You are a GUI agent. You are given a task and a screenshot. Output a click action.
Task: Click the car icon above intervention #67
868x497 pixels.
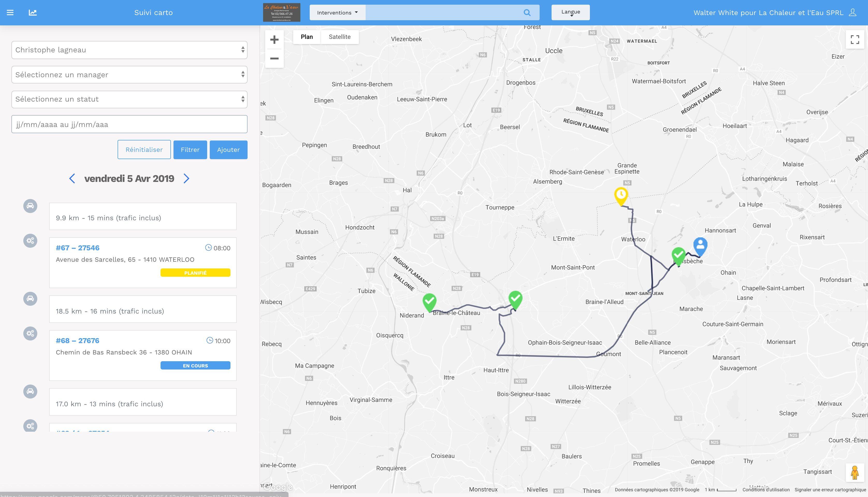pyautogui.click(x=30, y=206)
